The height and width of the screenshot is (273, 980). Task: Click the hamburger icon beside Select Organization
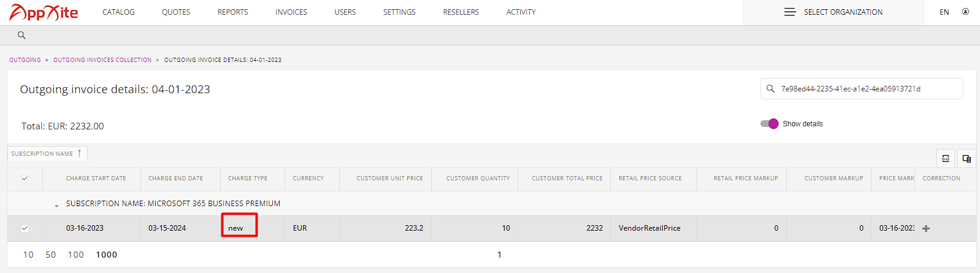pos(790,12)
